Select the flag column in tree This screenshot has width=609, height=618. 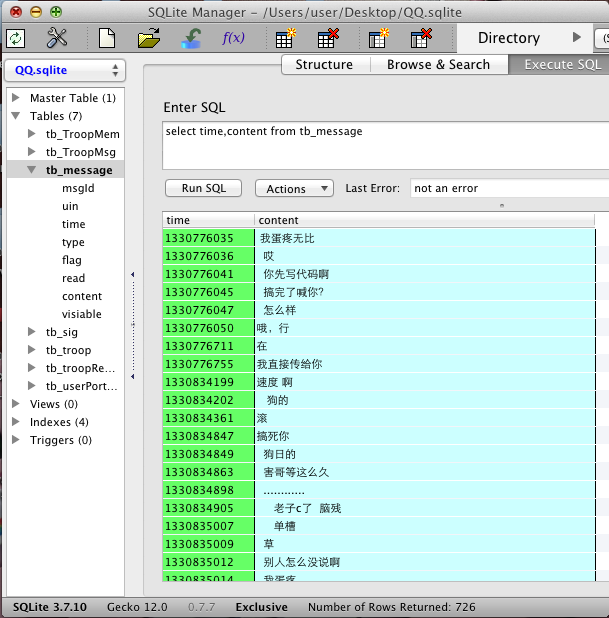(x=72, y=260)
